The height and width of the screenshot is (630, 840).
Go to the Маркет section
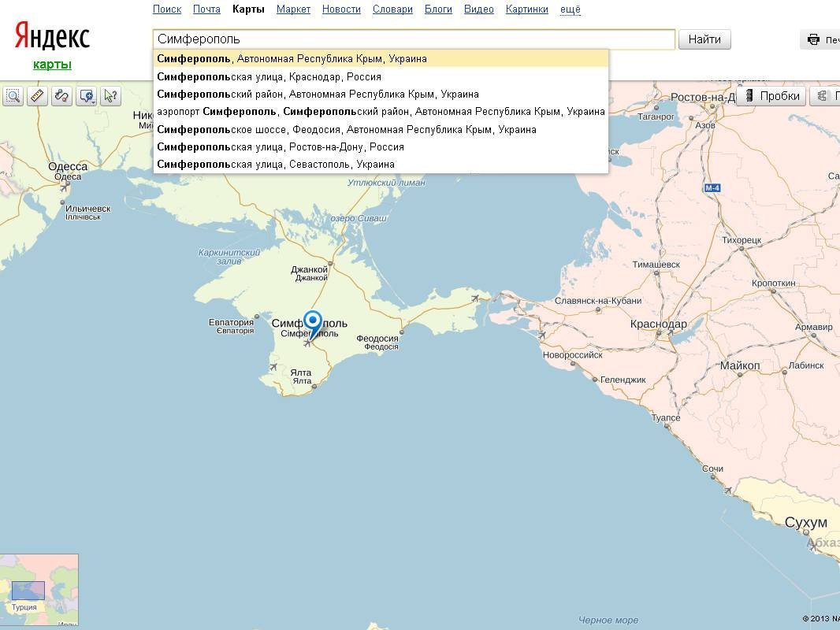click(293, 9)
